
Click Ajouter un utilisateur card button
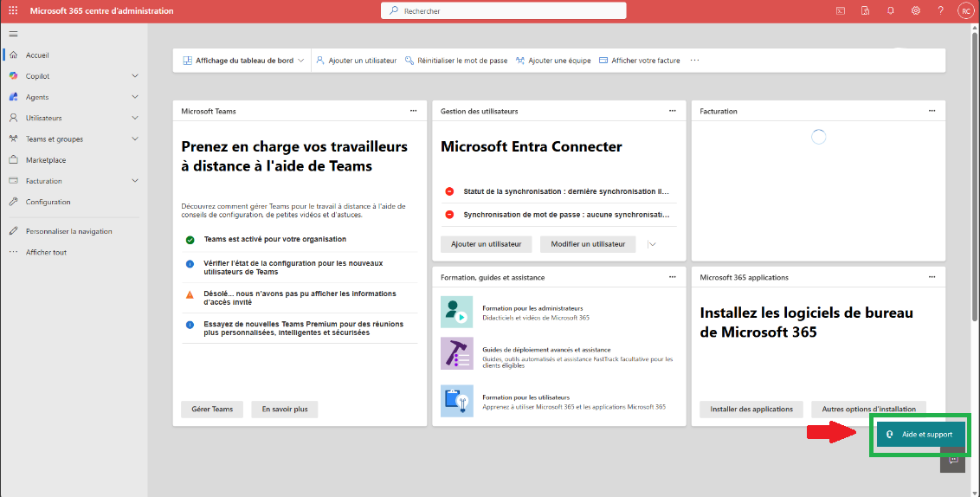pyautogui.click(x=487, y=244)
